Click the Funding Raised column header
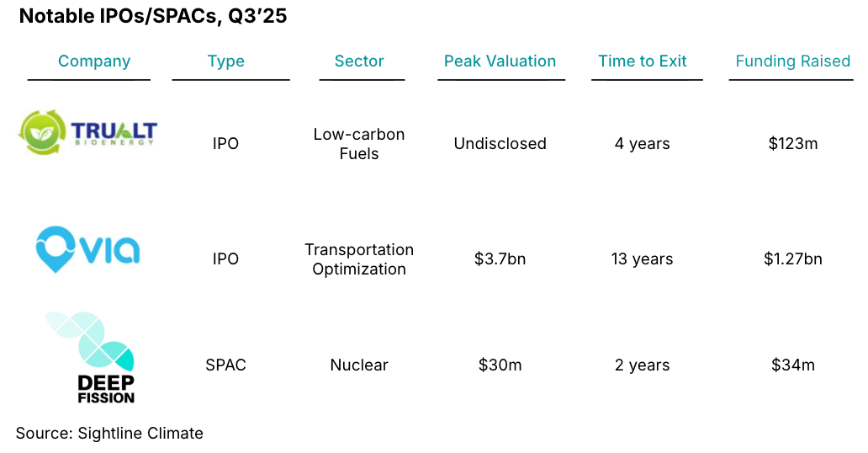This screenshot has height=453, width=868. [x=792, y=61]
